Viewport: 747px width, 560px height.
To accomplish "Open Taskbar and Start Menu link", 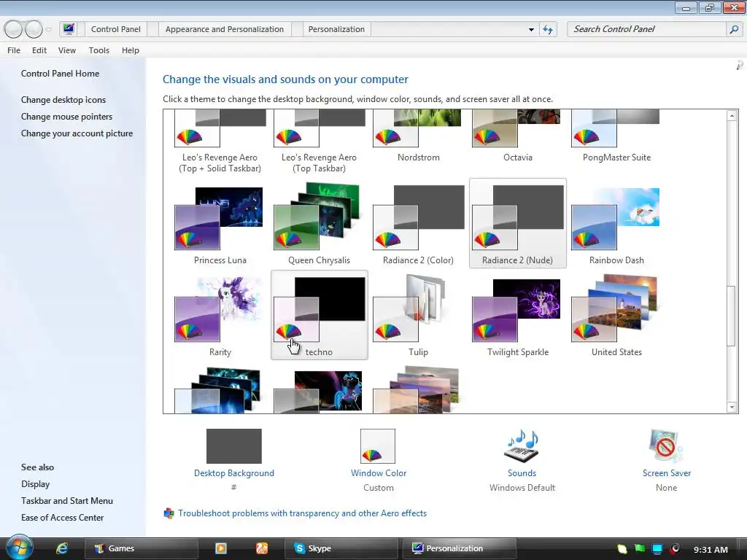I will [x=66, y=500].
